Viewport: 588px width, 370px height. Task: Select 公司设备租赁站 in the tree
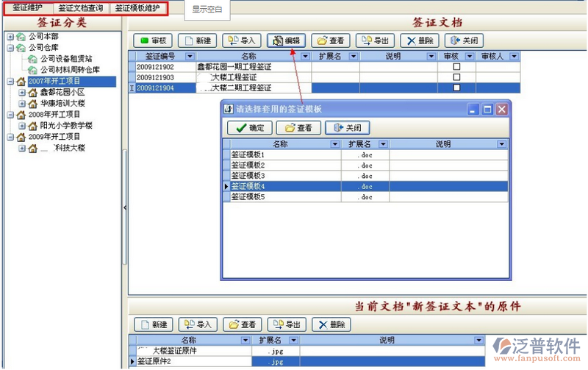[x=66, y=59]
